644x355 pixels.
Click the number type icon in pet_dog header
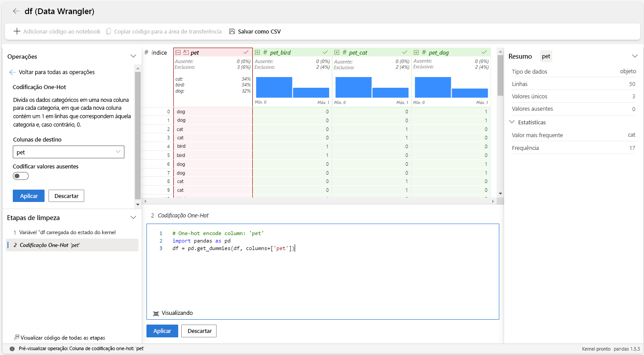click(x=424, y=52)
